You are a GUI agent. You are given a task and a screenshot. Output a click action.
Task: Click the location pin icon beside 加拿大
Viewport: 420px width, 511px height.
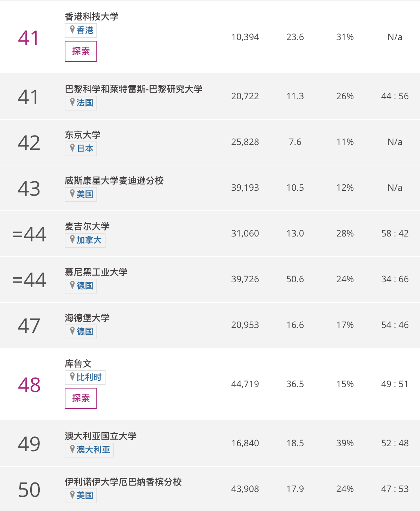72,240
